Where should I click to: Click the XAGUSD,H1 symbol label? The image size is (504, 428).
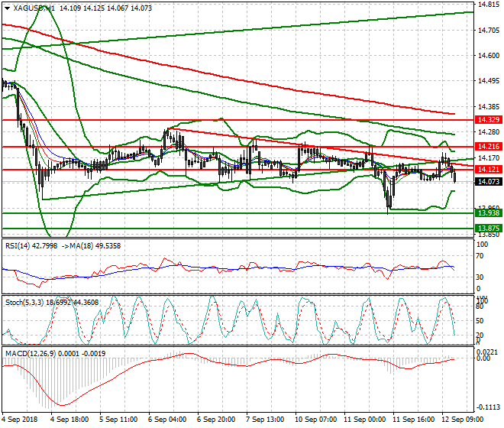tap(34, 8)
